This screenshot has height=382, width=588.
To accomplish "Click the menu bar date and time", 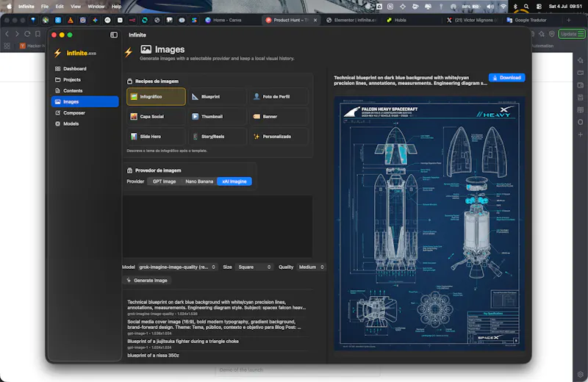I will pos(565,7).
